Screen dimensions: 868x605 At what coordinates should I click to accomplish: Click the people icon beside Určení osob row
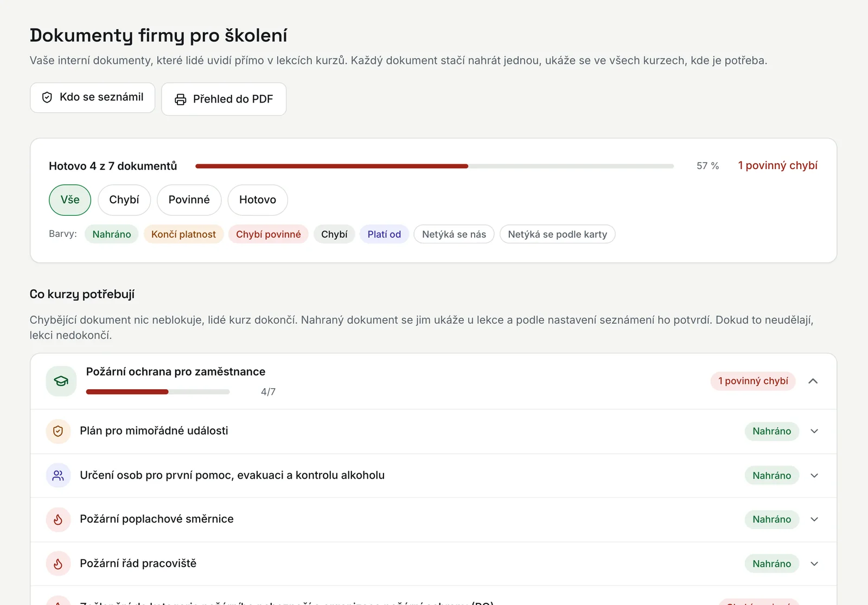(58, 475)
